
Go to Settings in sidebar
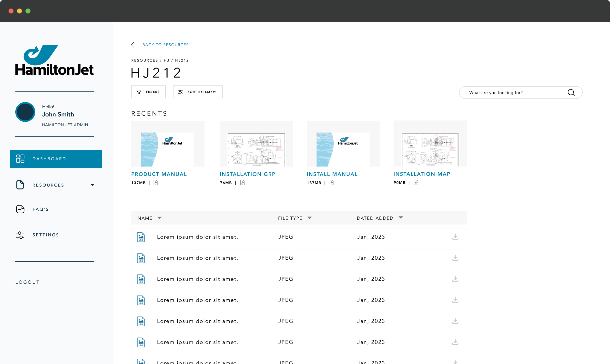click(46, 235)
